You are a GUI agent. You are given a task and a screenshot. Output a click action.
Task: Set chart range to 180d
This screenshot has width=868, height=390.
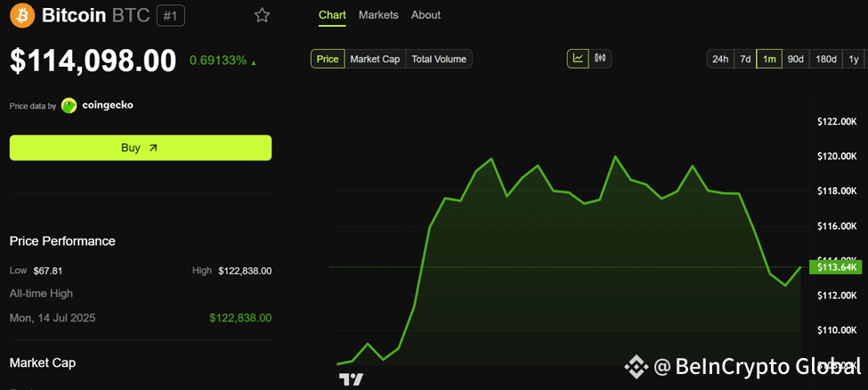(826, 59)
